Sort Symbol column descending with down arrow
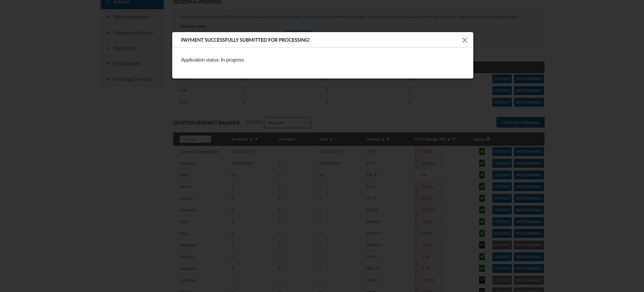The width and height of the screenshot is (644, 292). 388,139
